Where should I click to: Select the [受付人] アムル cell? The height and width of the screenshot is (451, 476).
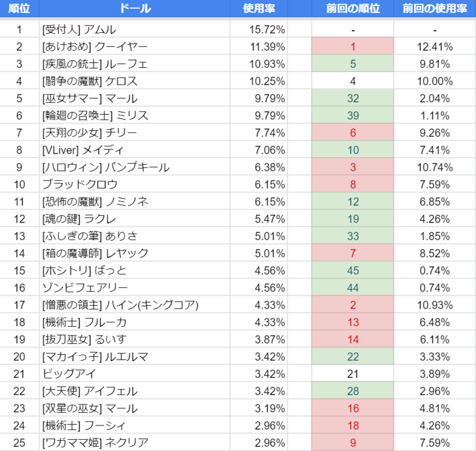tap(134, 29)
